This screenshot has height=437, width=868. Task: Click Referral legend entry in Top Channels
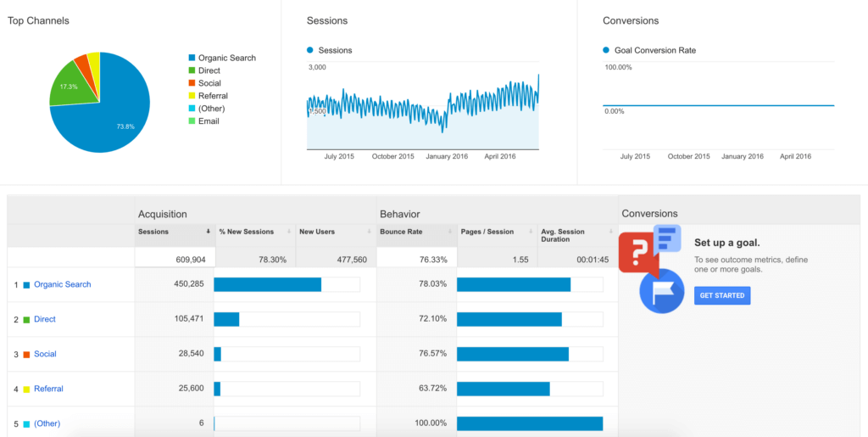[209, 96]
